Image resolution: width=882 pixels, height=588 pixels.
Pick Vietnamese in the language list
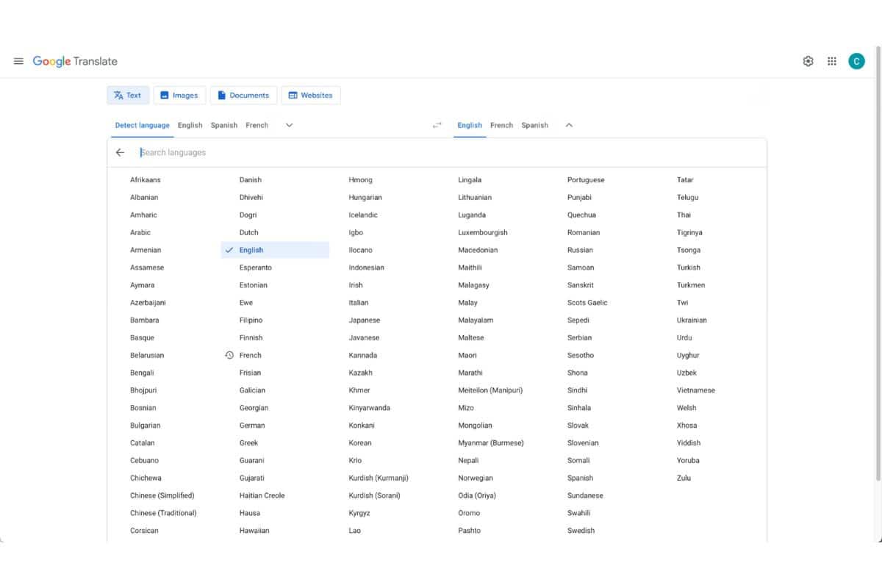tap(695, 390)
